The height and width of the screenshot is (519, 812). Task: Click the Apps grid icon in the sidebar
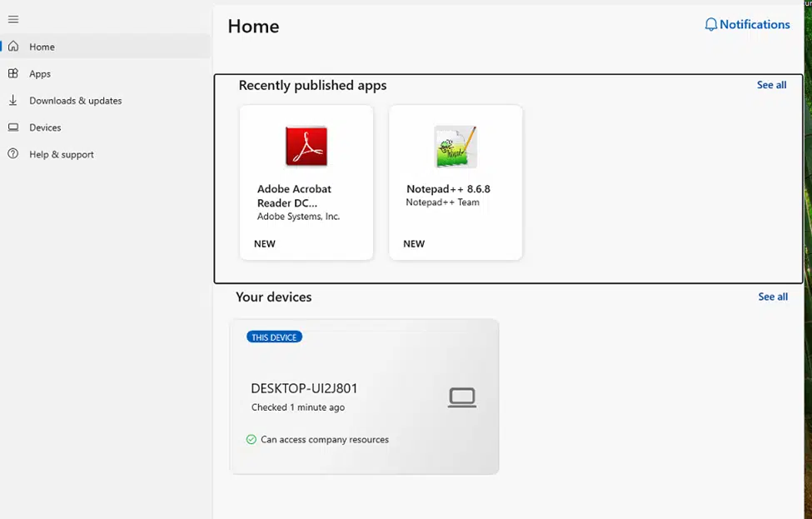point(13,73)
